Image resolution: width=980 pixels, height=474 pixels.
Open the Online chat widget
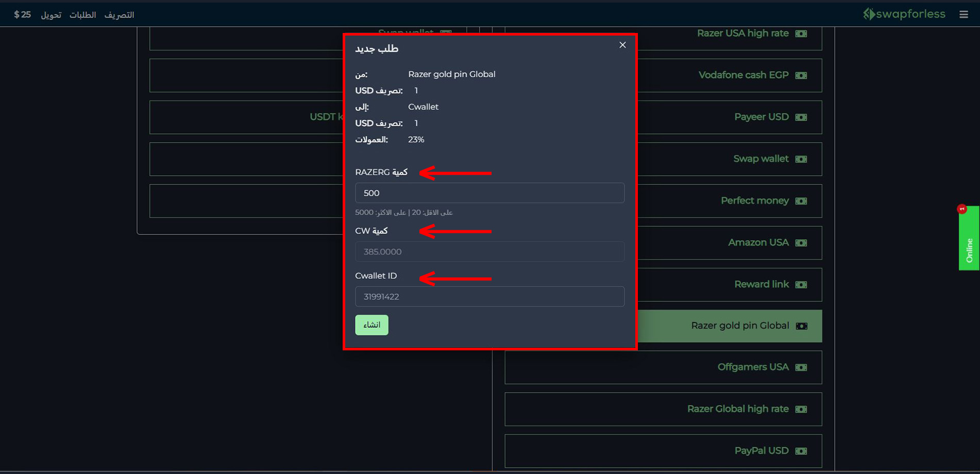(969, 238)
